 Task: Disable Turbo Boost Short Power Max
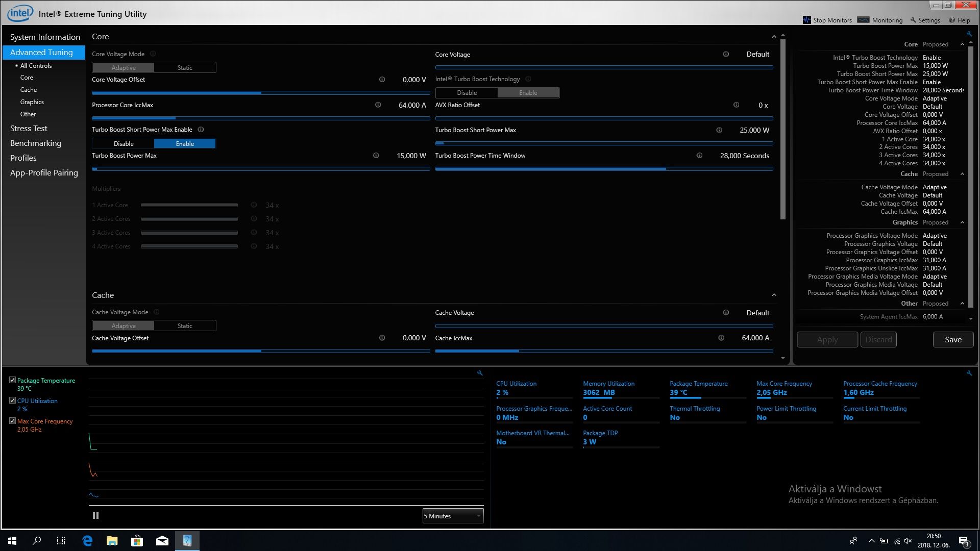tap(124, 144)
